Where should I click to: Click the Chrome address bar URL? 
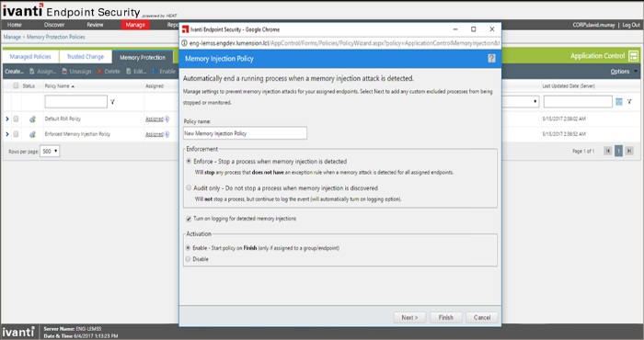coord(344,43)
